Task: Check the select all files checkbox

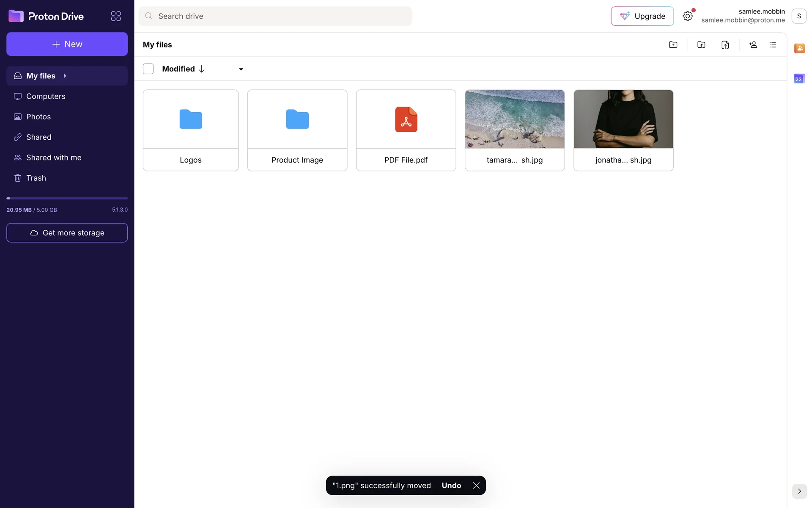Action: coord(148,69)
